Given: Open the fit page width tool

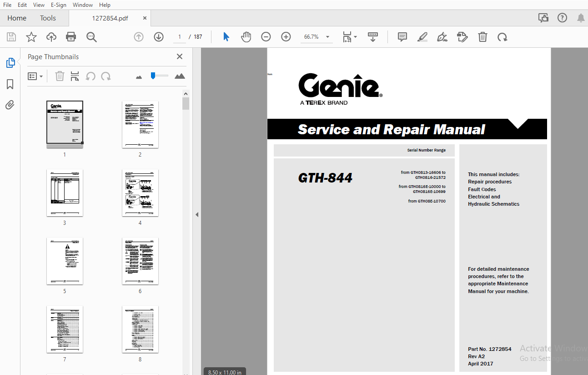Looking at the screenshot, I should point(347,37).
